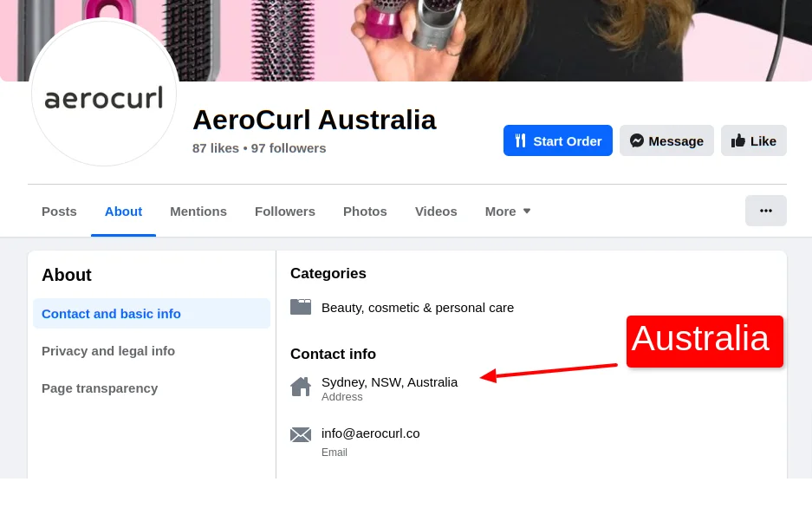Viewport: 812px width, 508px height.
Task: View the Videos tab
Action: click(436, 211)
